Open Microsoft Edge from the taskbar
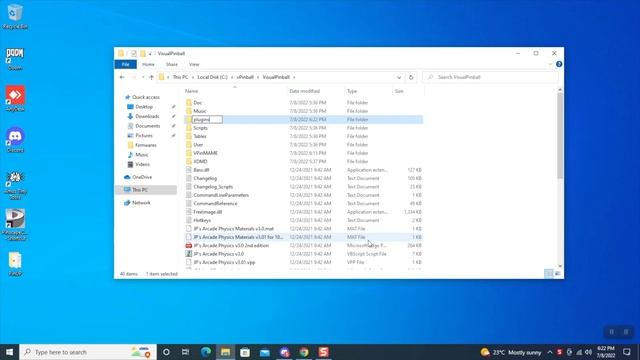This screenshot has height=360, width=640. click(x=206, y=352)
